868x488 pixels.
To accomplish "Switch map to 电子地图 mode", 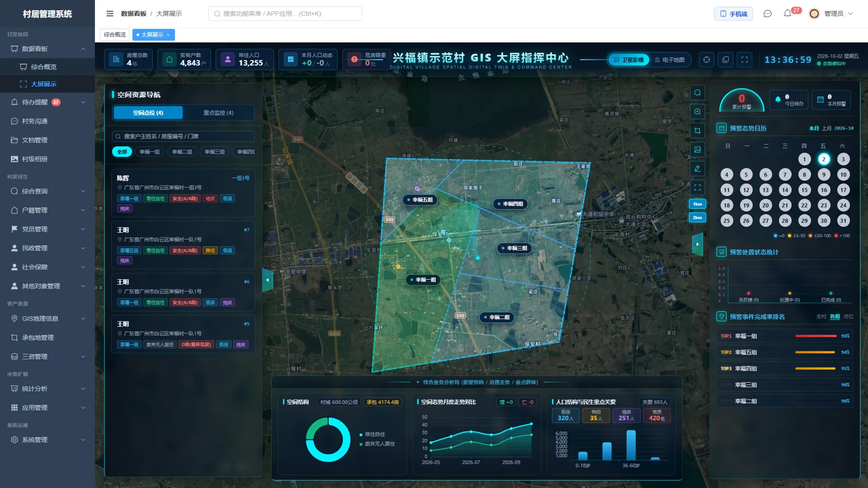I will pyautogui.click(x=669, y=60).
